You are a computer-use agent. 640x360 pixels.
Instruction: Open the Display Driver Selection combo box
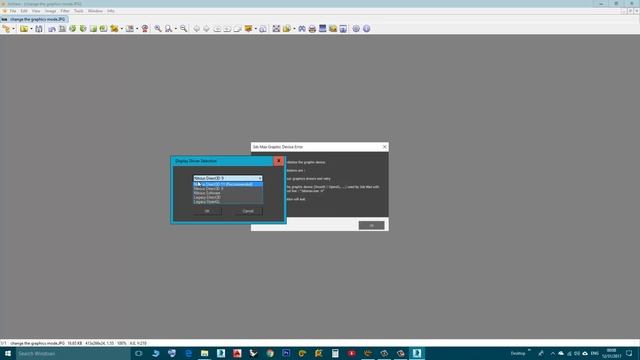click(x=228, y=178)
